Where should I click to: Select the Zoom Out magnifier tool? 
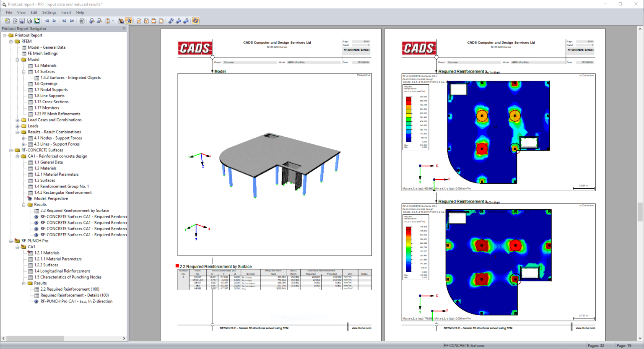pyautogui.click(x=99, y=20)
